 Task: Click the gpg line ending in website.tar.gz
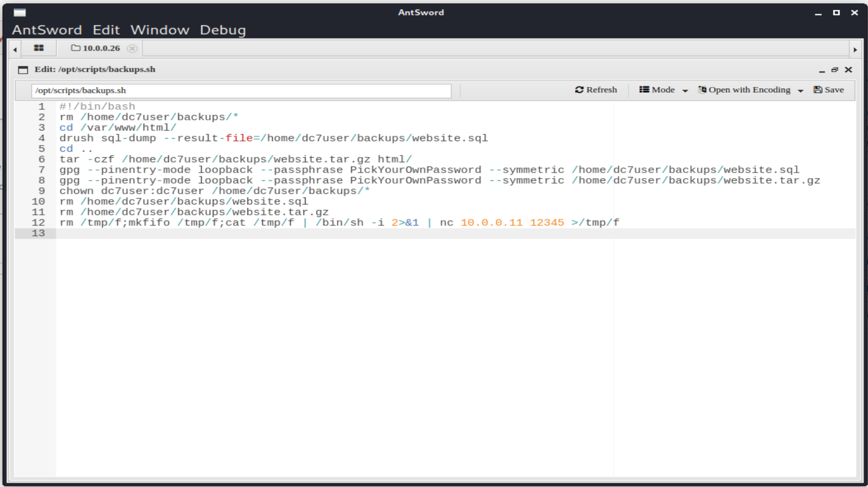pyautogui.click(x=440, y=180)
